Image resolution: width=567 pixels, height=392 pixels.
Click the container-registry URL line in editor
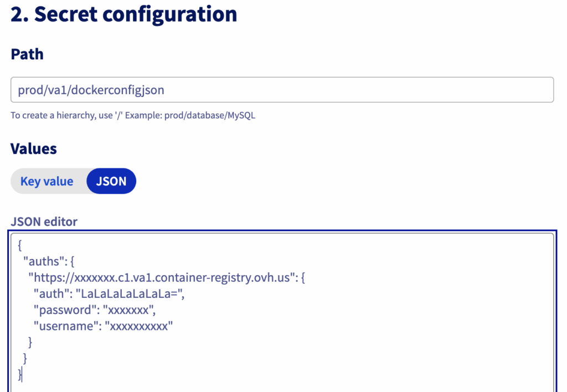tap(166, 277)
